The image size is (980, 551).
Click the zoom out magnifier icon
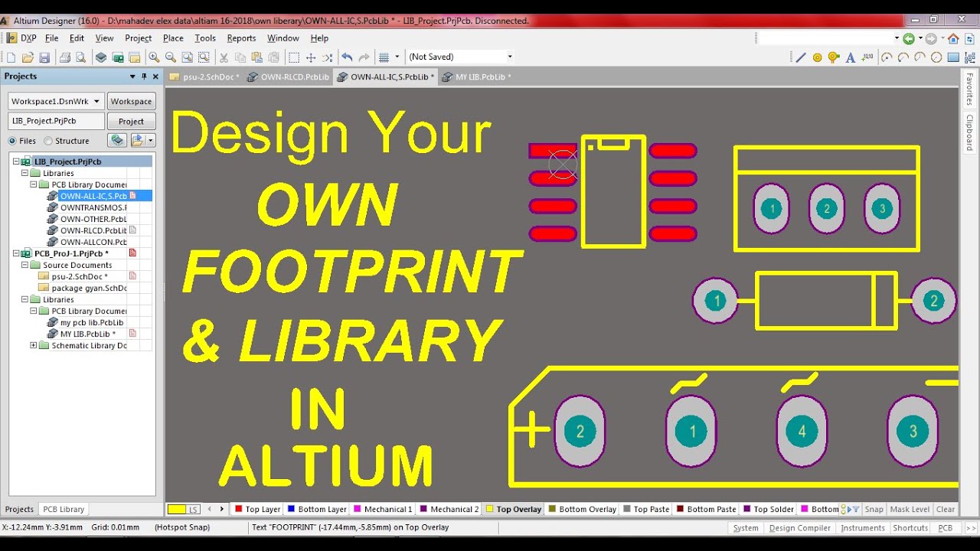pyautogui.click(x=171, y=57)
